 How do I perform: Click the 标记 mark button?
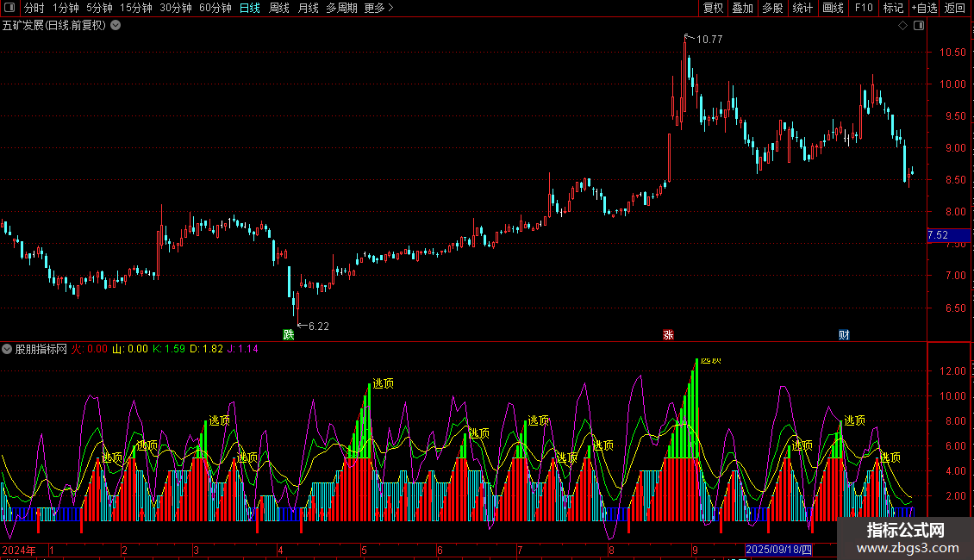tap(893, 8)
